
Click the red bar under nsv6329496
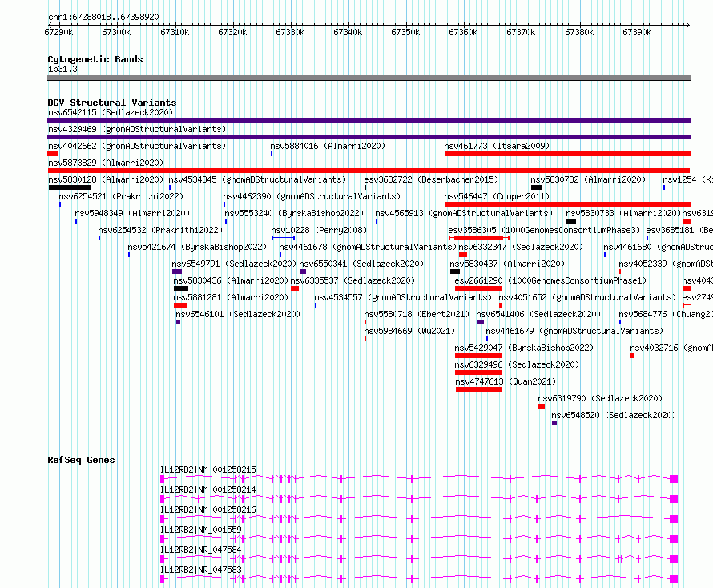(478, 373)
